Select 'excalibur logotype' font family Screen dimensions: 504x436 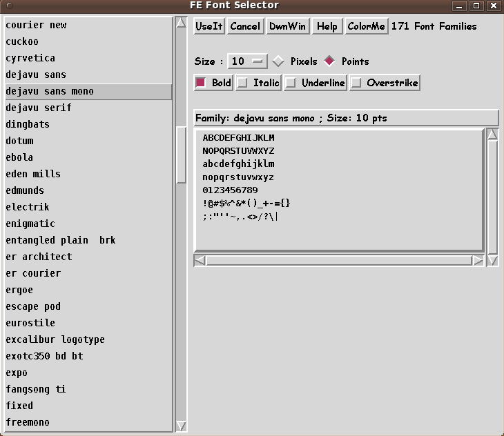click(x=88, y=339)
